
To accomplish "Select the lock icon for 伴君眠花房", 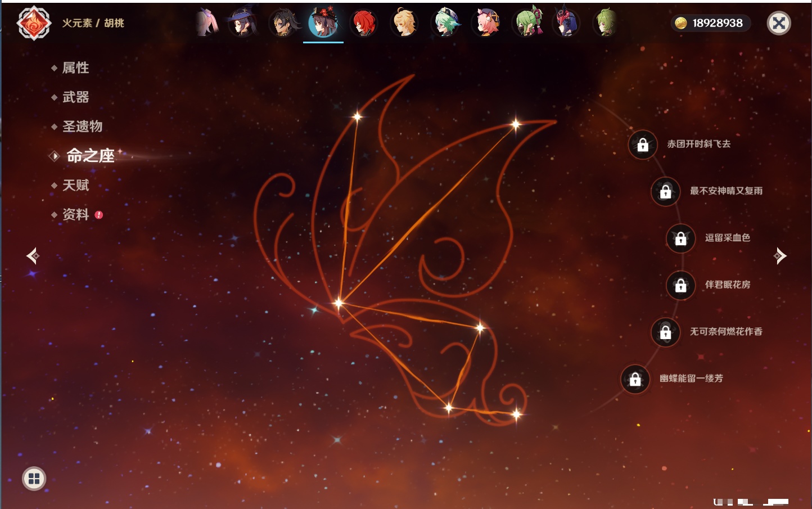I will (x=680, y=285).
